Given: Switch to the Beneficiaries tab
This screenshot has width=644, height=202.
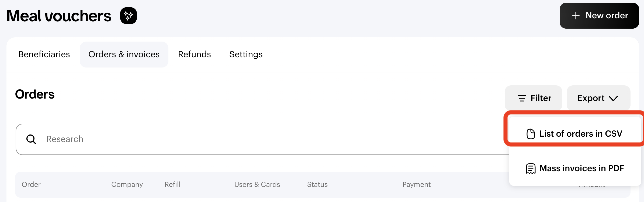Looking at the screenshot, I should click(44, 54).
